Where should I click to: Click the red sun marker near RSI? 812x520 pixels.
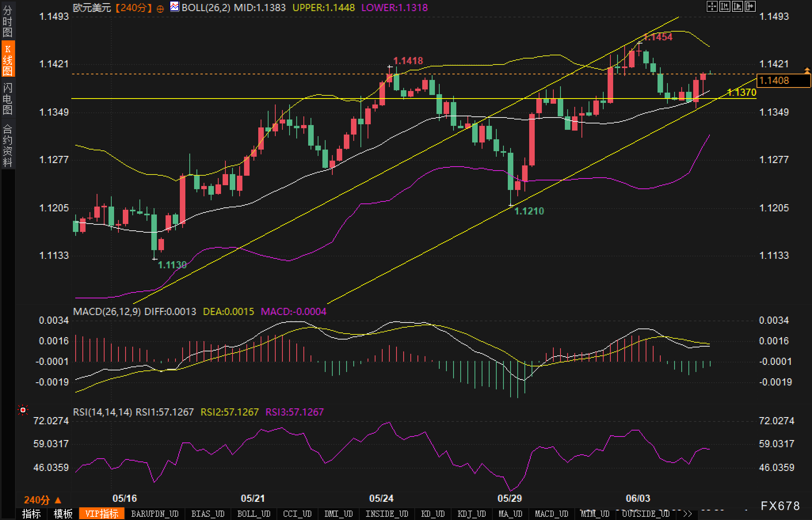tap(23, 410)
